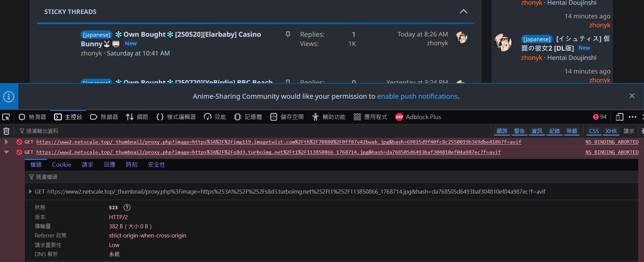Image resolution: width=644 pixels, height=262 pixels.
Task: Dismiss the push notification banner
Action: [x=632, y=96]
